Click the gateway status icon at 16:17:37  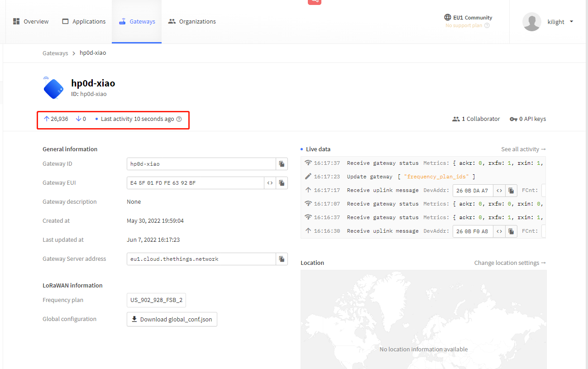point(308,163)
